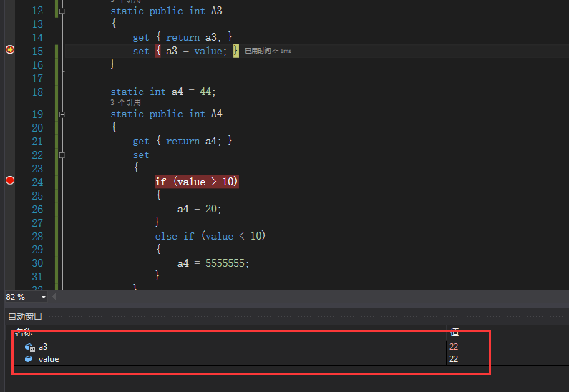Click the value row's cell showing 22
Viewport: 569px width, 392px height.
coord(454,359)
